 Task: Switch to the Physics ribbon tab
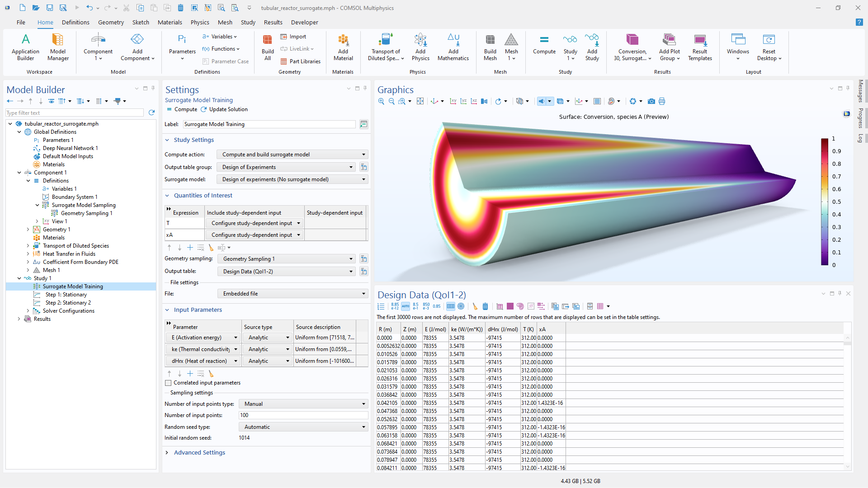200,22
